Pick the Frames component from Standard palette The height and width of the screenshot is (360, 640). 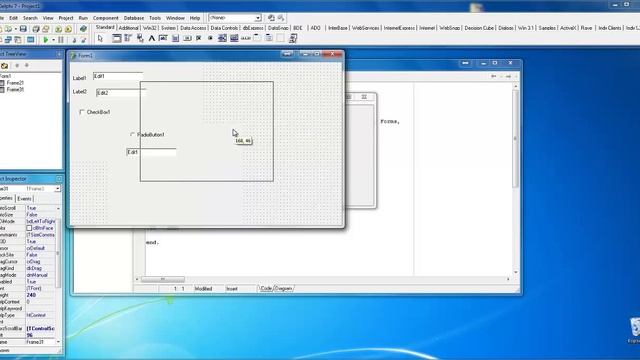[117, 38]
